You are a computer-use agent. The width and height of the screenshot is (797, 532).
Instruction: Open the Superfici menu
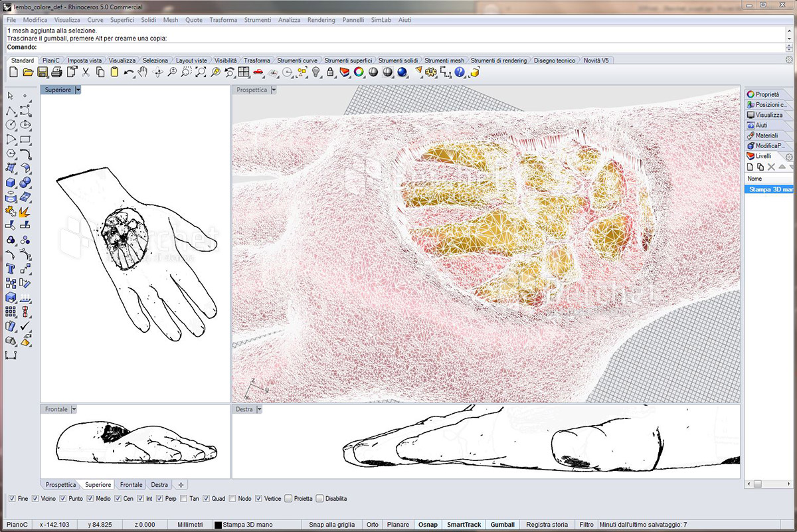122,20
